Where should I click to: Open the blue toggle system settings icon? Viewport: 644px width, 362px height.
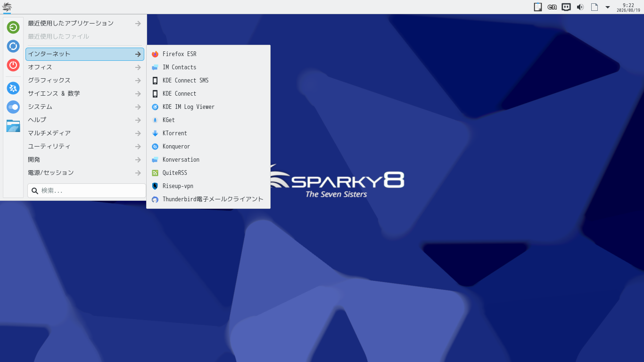[x=13, y=107]
